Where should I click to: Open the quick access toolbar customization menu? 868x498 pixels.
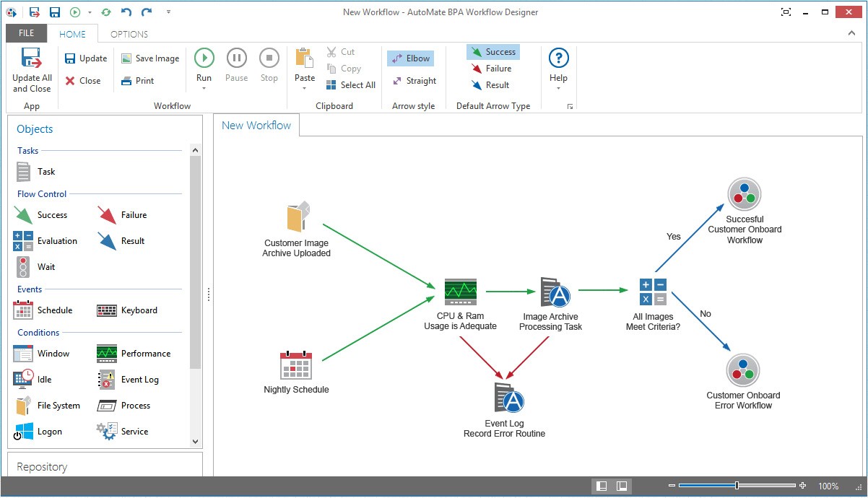click(168, 12)
